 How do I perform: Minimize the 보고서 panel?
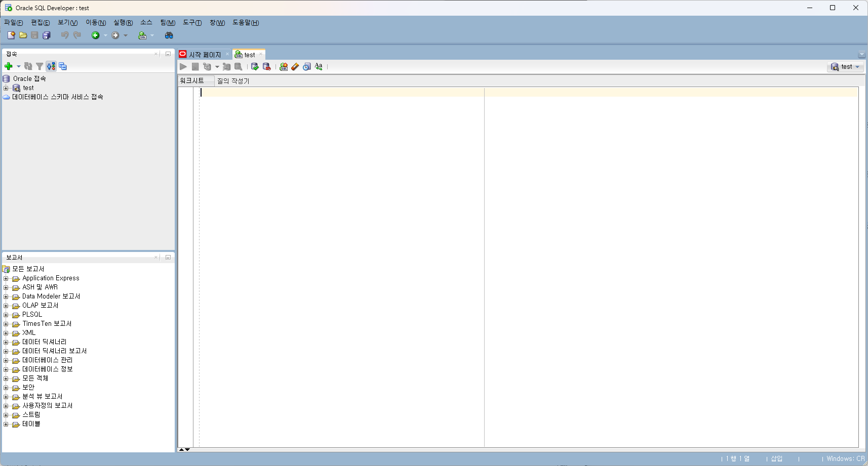(x=168, y=258)
